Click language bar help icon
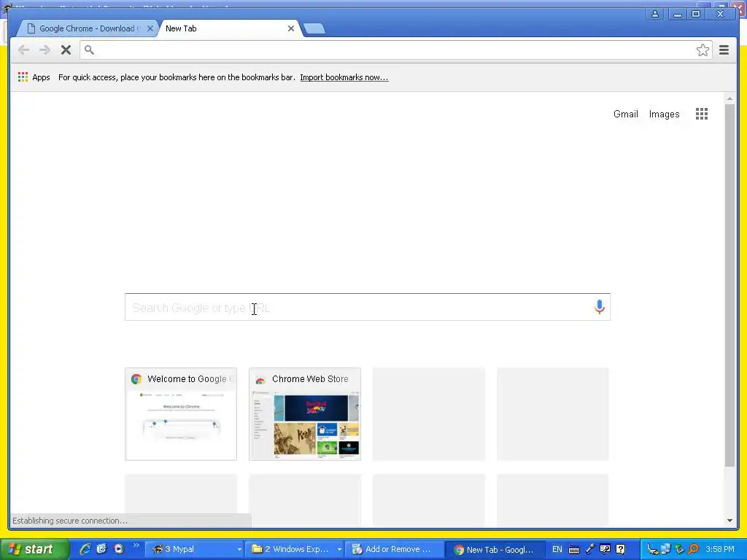 tap(620, 550)
